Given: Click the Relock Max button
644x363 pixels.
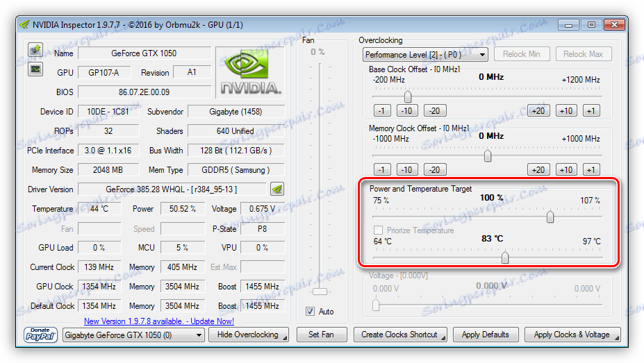Looking at the screenshot, I should 584,54.
